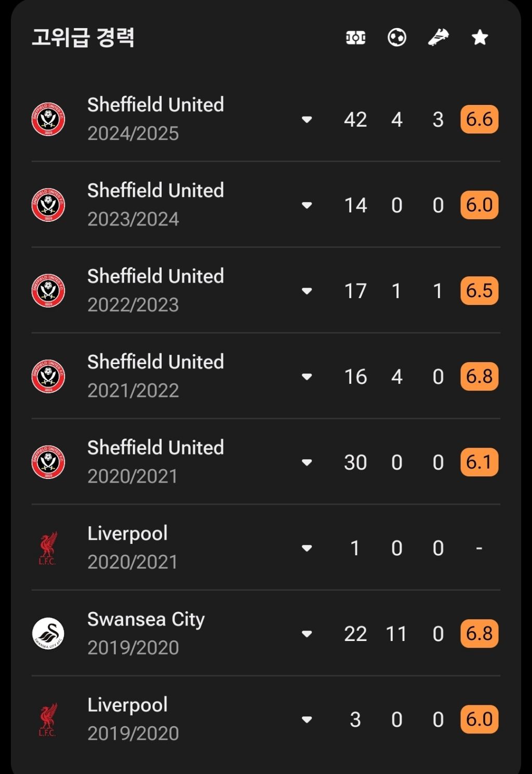
Task: Click the goals soccer ball icon
Action: 397,37
